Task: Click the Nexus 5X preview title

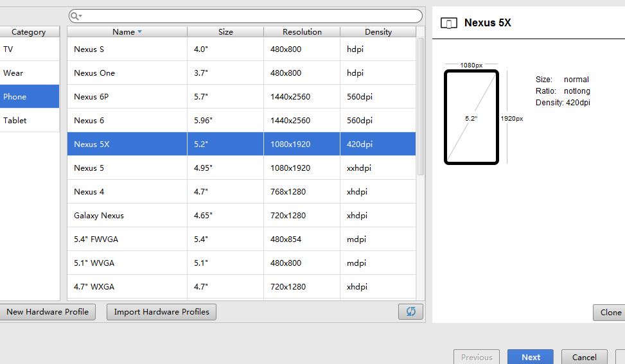Action: 488,22
